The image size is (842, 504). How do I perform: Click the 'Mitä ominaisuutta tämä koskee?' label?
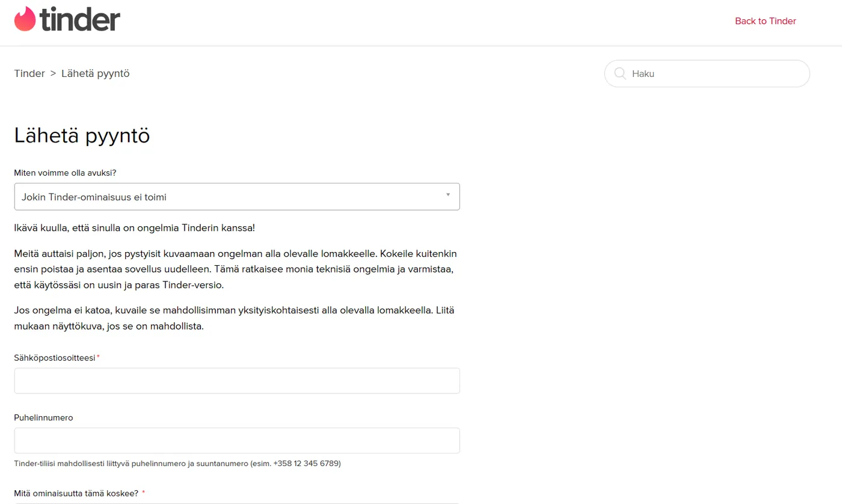(x=76, y=493)
